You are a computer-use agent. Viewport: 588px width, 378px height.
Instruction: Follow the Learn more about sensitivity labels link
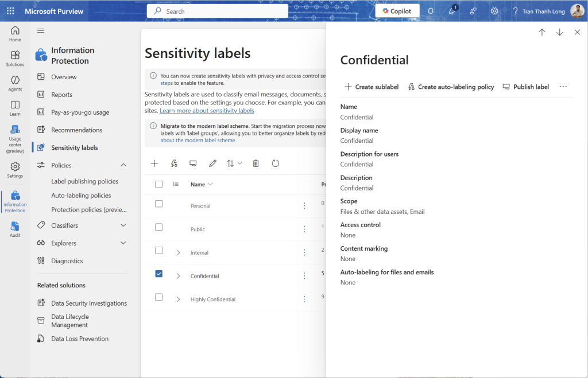tap(207, 111)
